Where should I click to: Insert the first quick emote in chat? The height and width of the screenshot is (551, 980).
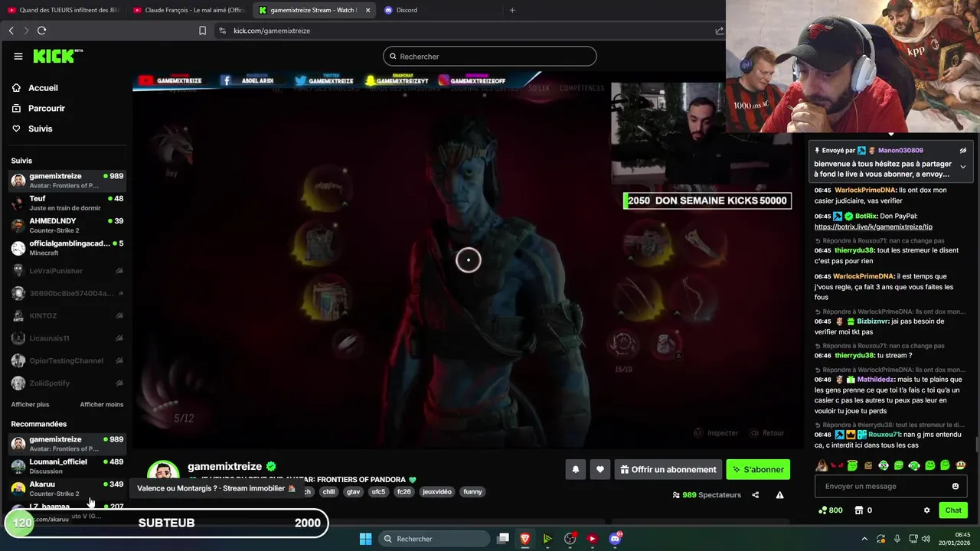822,465
